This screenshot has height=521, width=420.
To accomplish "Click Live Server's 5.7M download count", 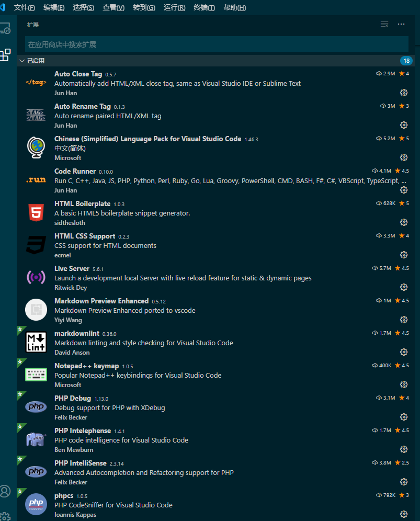I will coord(381,268).
